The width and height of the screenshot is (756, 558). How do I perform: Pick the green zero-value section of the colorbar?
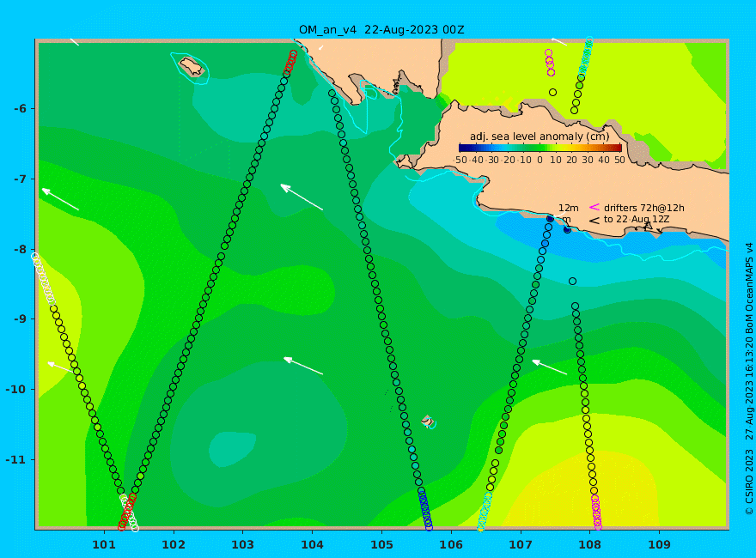[x=540, y=149]
